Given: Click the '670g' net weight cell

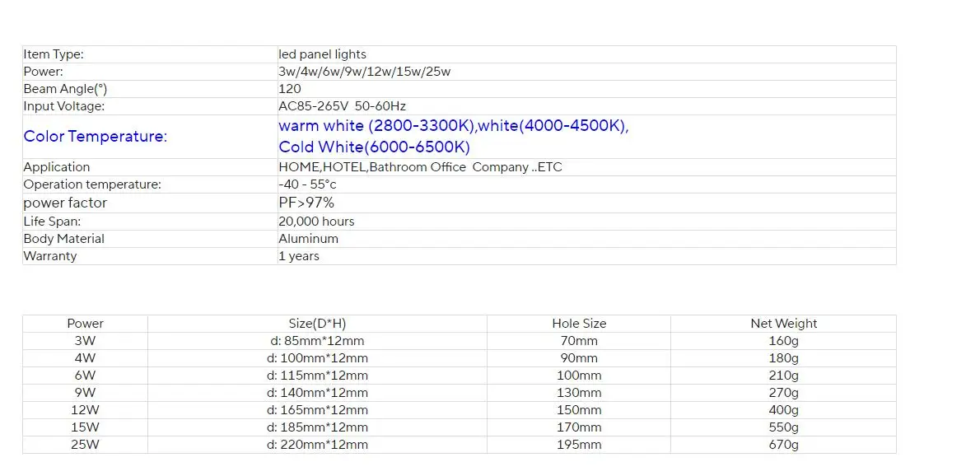Looking at the screenshot, I should pos(783,445).
